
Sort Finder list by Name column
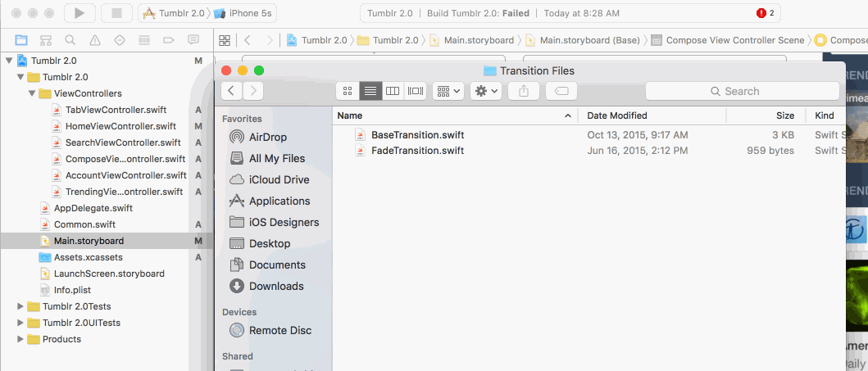point(455,115)
